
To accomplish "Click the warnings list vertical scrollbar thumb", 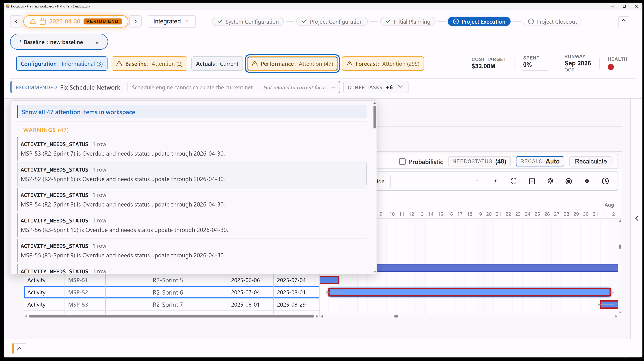I will coord(374,117).
